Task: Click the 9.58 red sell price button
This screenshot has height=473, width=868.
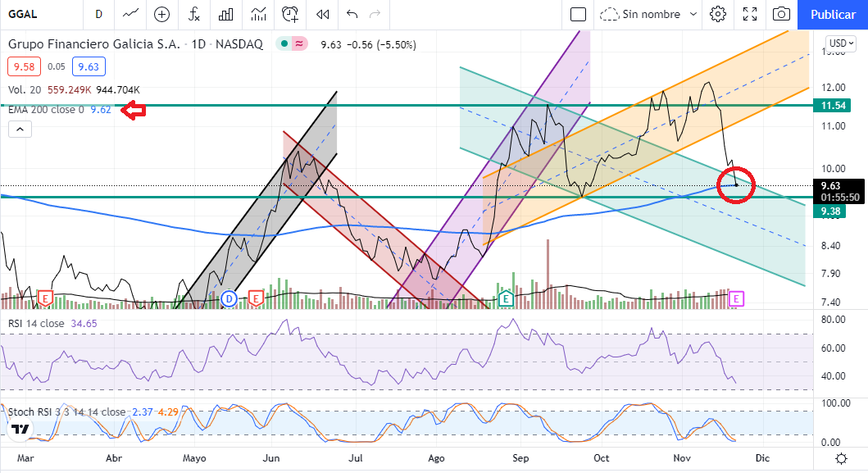Action: [x=23, y=67]
